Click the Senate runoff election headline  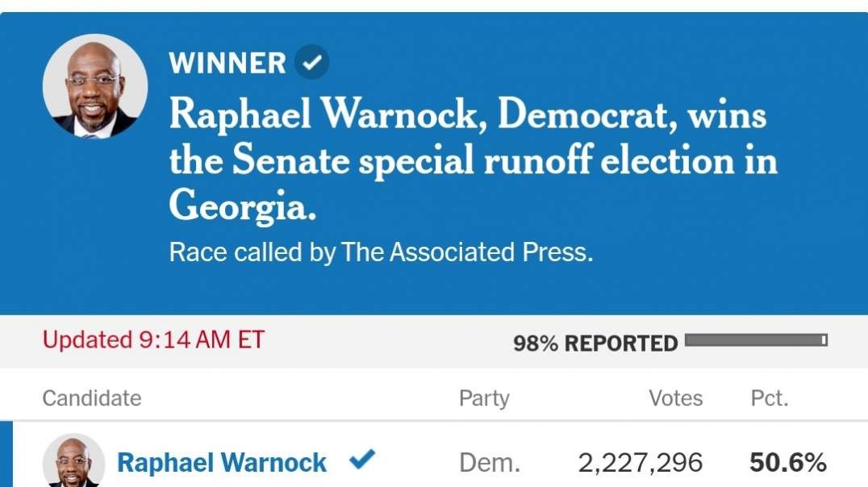472,159
